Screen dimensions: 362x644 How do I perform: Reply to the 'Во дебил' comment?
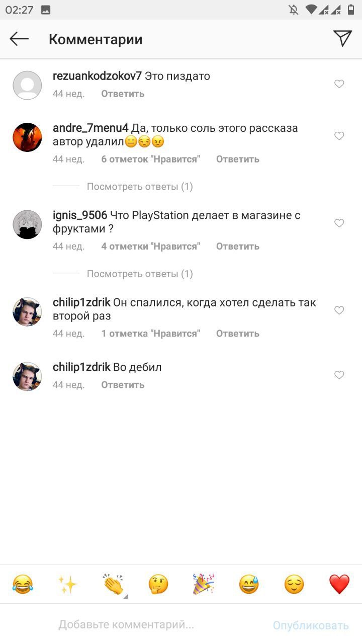pos(123,385)
